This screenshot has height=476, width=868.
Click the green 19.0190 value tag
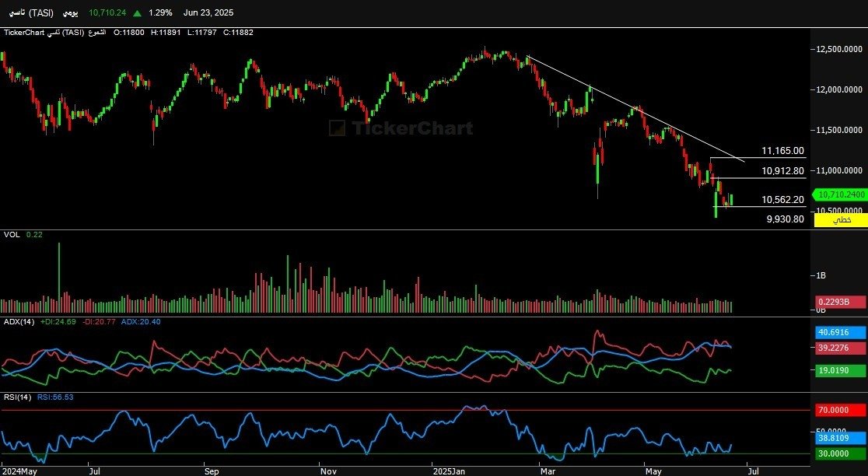pyautogui.click(x=840, y=370)
